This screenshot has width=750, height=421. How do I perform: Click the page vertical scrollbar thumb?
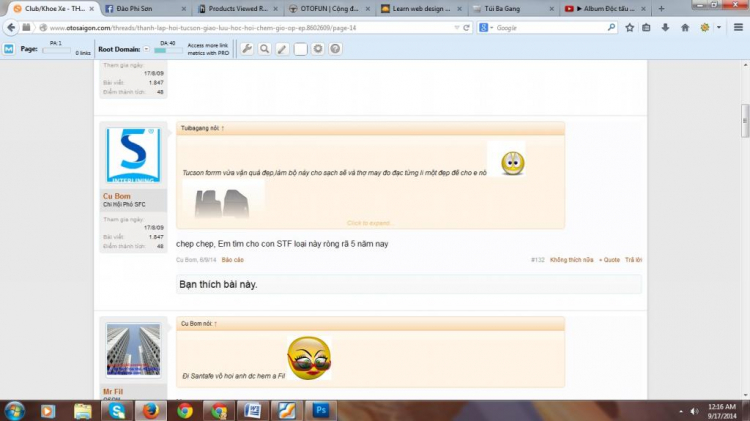[x=745, y=121]
